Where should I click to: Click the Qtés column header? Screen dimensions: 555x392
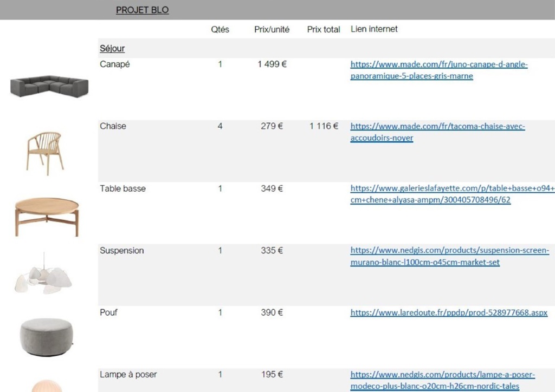[220, 30]
